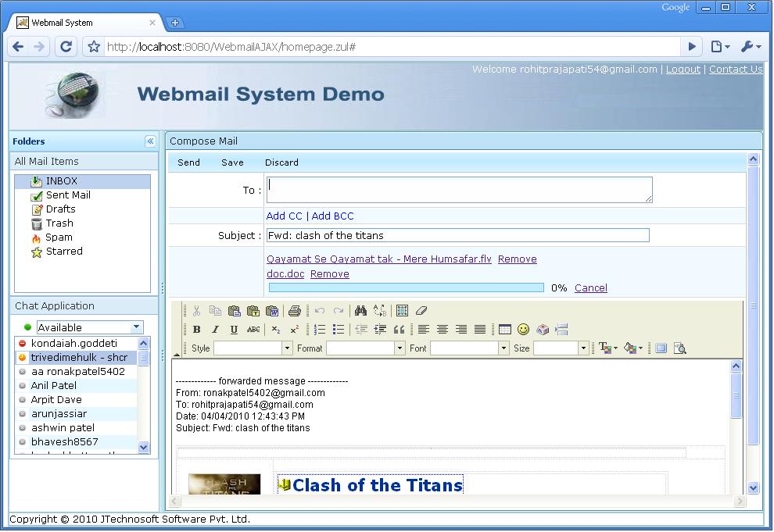Select the Align Center icon
The width and height of the screenshot is (774, 532).
click(443, 329)
